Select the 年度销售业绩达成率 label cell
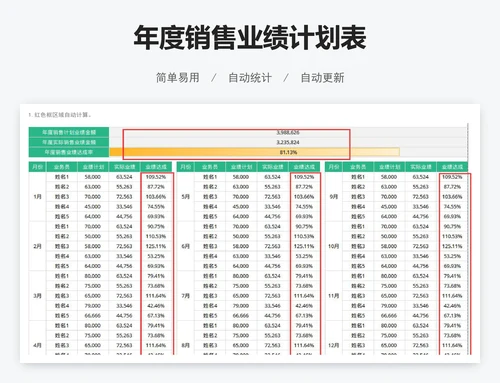Image resolution: width=500 pixels, height=383 pixels. click(x=69, y=152)
